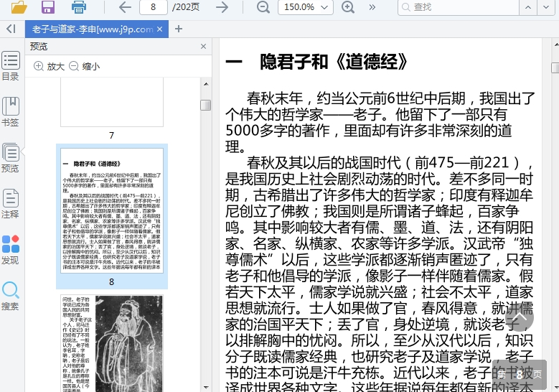Click 放大 to enlarge thumbnails
The image size is (559, 392).
pyautogui.click(x=50, y=66)
